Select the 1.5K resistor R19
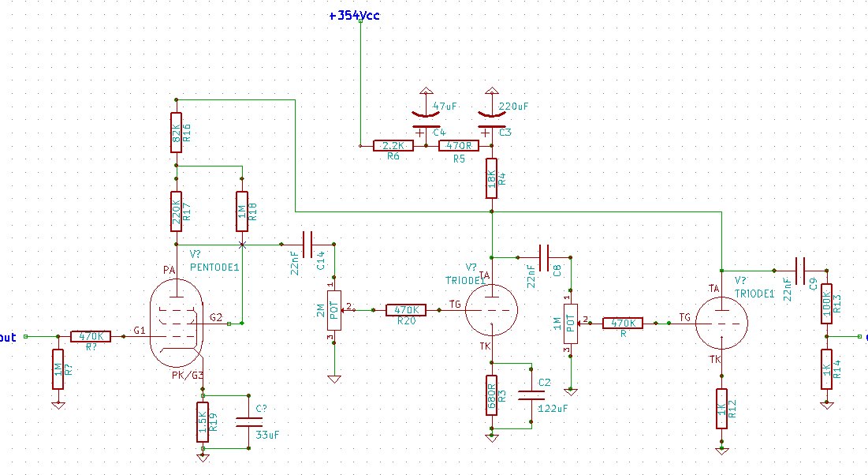868x475 pixels. (x=203, y=422)
